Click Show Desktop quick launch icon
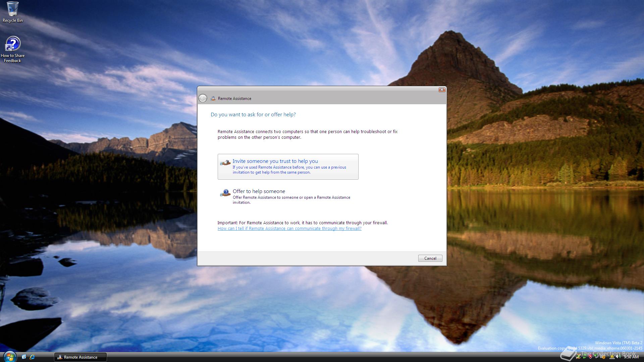 tap(24, 357)
